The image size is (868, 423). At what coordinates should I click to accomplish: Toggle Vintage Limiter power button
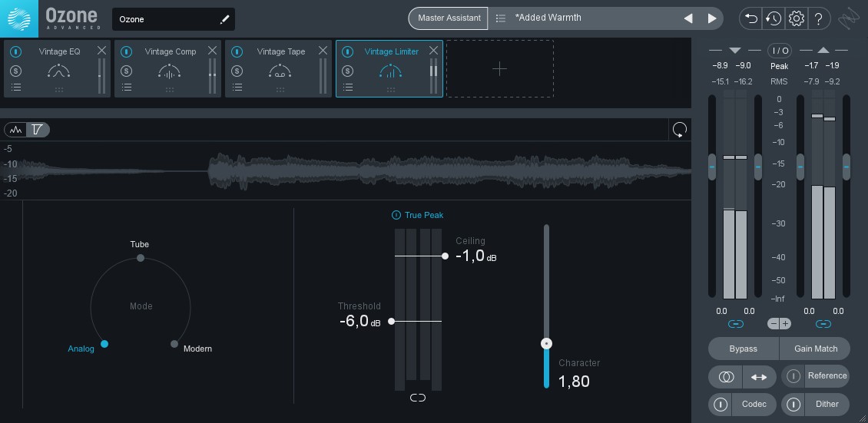click(348, 51)
